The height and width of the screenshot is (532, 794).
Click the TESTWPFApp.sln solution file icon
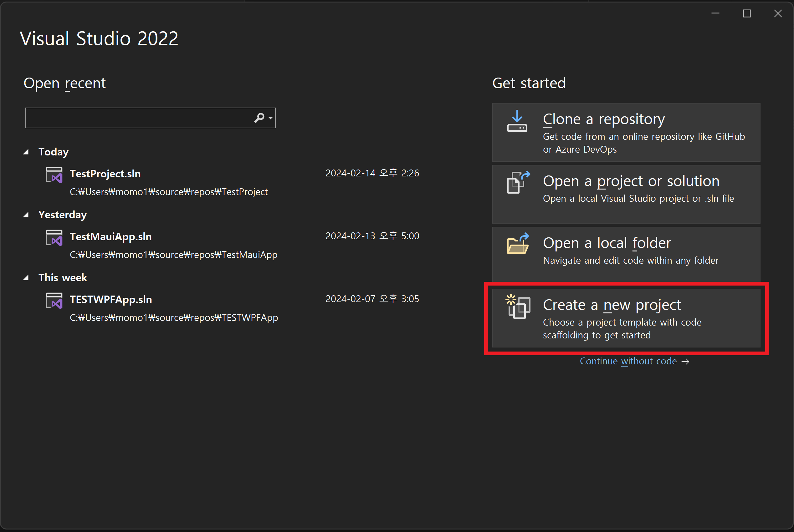54,300
